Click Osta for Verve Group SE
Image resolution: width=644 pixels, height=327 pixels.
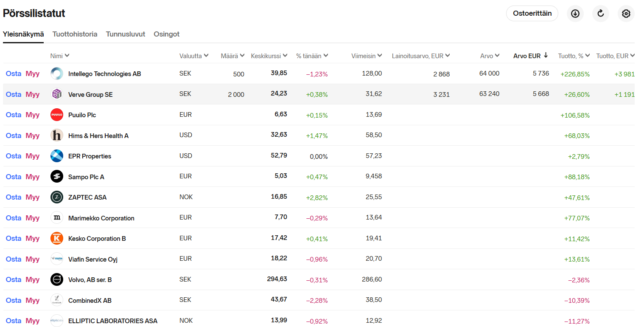13,94
